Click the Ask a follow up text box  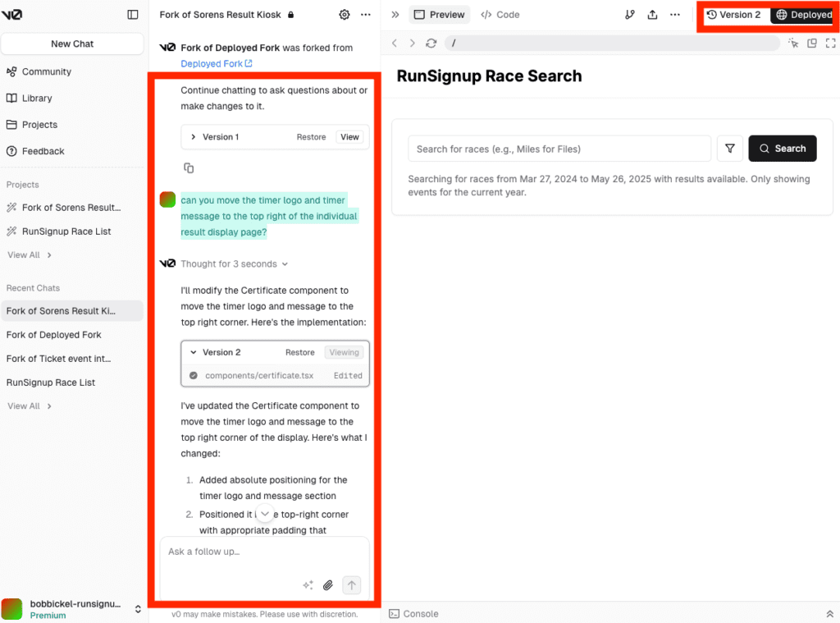click(x=265, y=552)
